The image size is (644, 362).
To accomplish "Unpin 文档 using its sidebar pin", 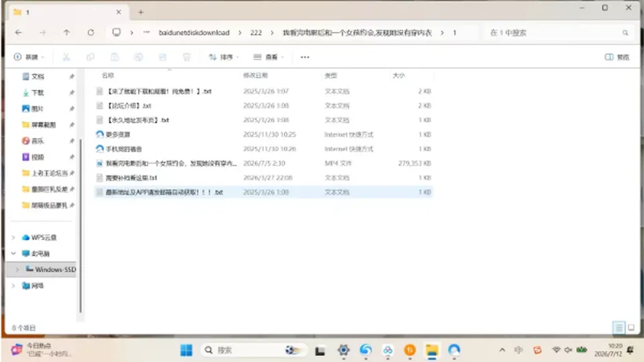I will pos(72,76).
